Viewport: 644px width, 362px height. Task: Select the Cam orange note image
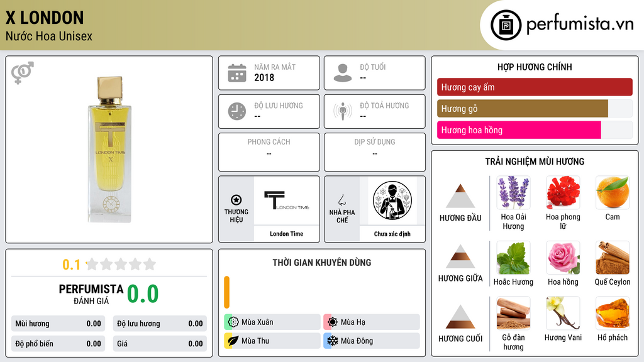tap(613, 192)
